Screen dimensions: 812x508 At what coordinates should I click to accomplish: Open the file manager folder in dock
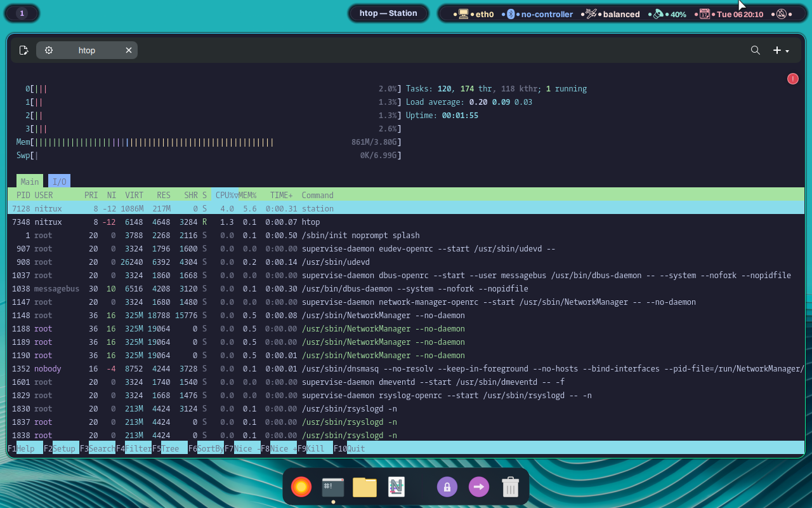[x=365, y=487]
